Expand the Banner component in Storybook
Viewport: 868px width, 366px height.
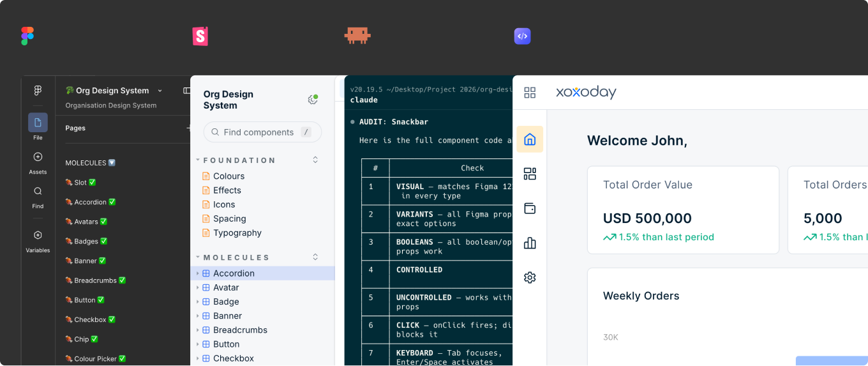[x=198, y=316]
